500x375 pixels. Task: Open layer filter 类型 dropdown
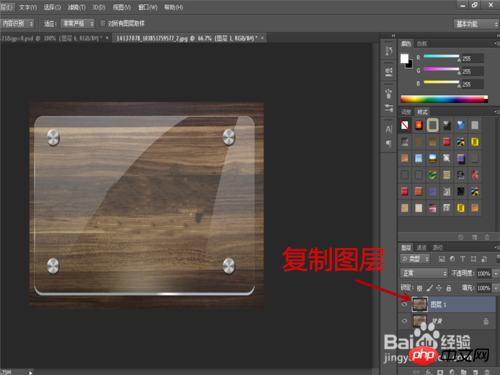point(415,259)
